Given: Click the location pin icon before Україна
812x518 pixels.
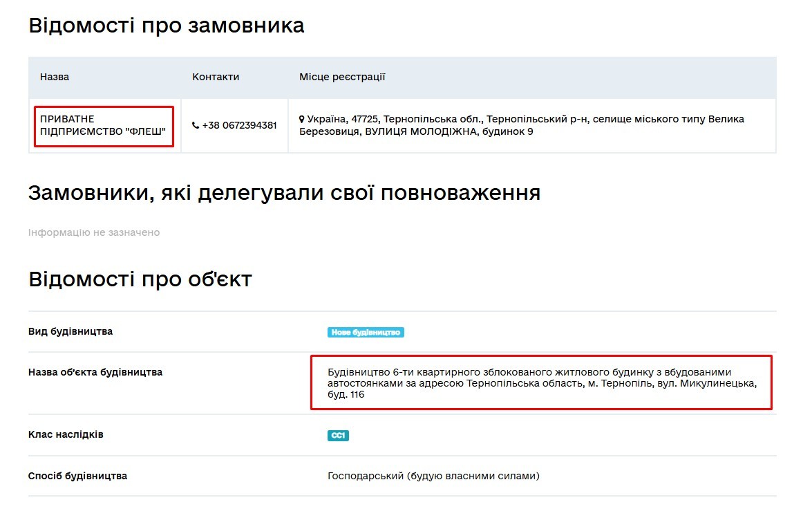Looking at the screenshot, I should [302, 119].
